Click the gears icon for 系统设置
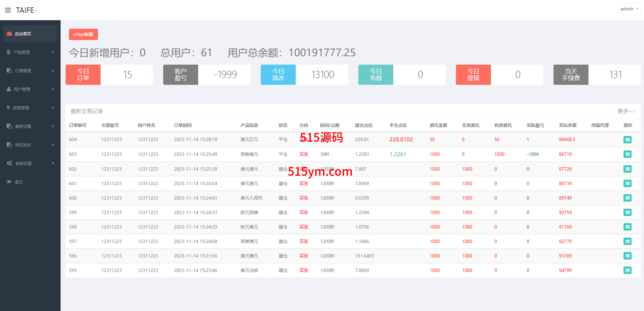This screenshot has height=311, width=644. click(9, 163)
